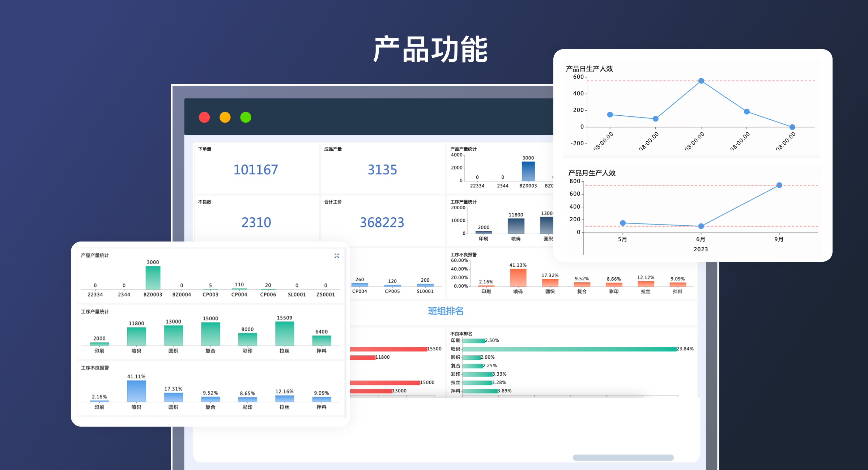Click the horizontal scrollbar at the dashboard bottom
This screenshot has height=470, width=868.
[x=623, y=457]
